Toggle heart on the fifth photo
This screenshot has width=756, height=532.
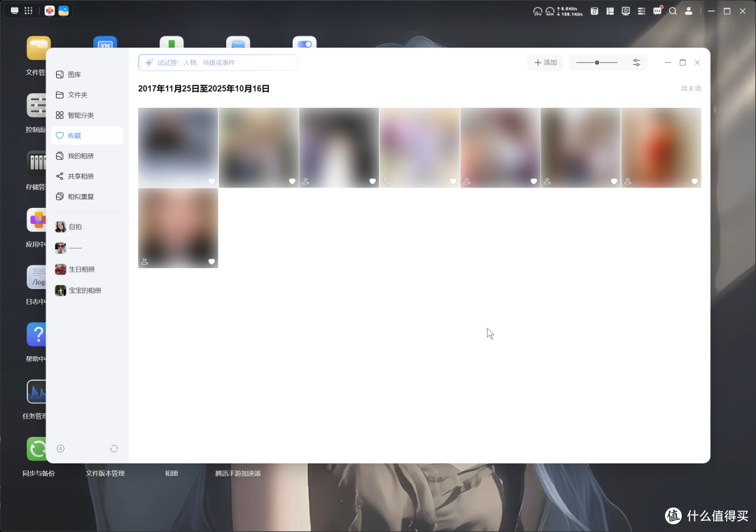[x=533, y=181]
